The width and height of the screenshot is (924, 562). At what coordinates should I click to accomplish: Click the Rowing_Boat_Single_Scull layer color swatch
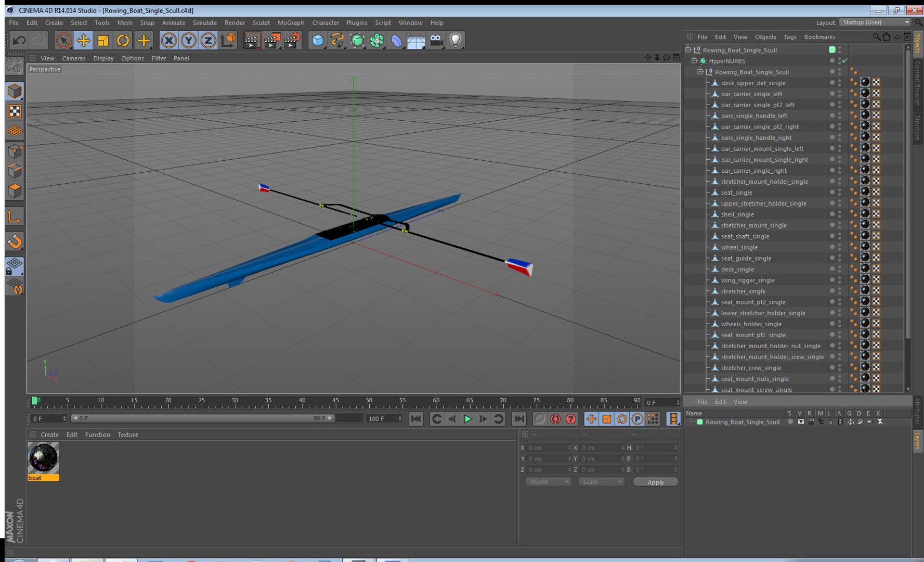click(700, 422)
